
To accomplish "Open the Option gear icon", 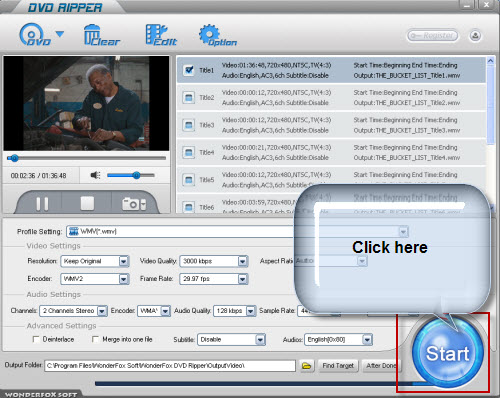I will (x=218, y=35).
